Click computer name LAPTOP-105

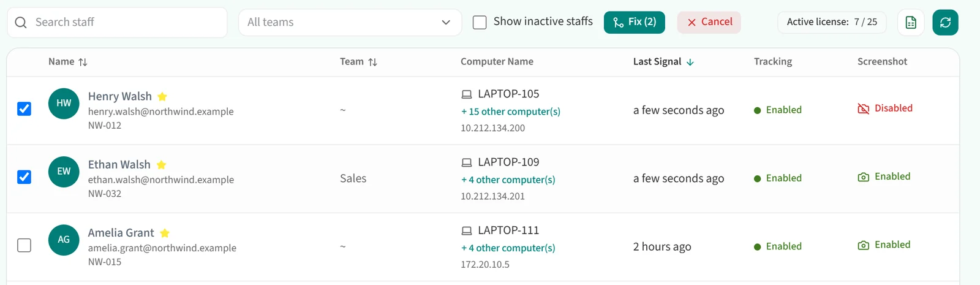click(x=508, y=94)
